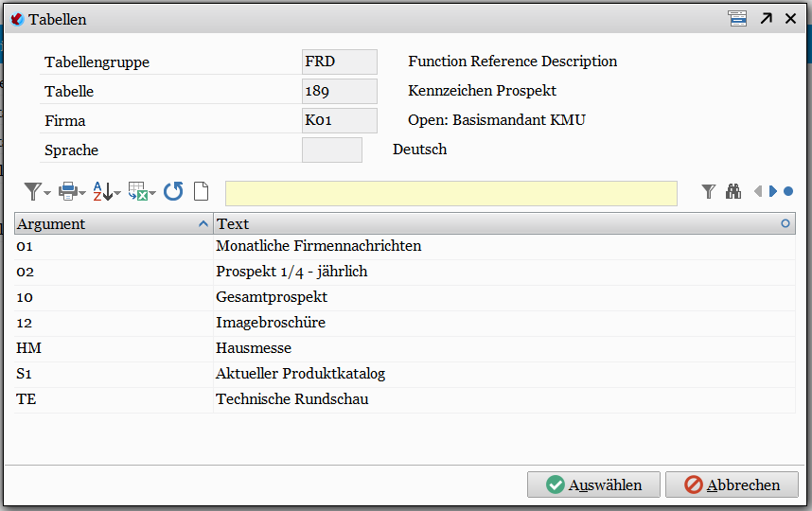Click the blue refresh arrow icon
The image size is (812, 511).
pyautogui.click(x=173, y=191)
